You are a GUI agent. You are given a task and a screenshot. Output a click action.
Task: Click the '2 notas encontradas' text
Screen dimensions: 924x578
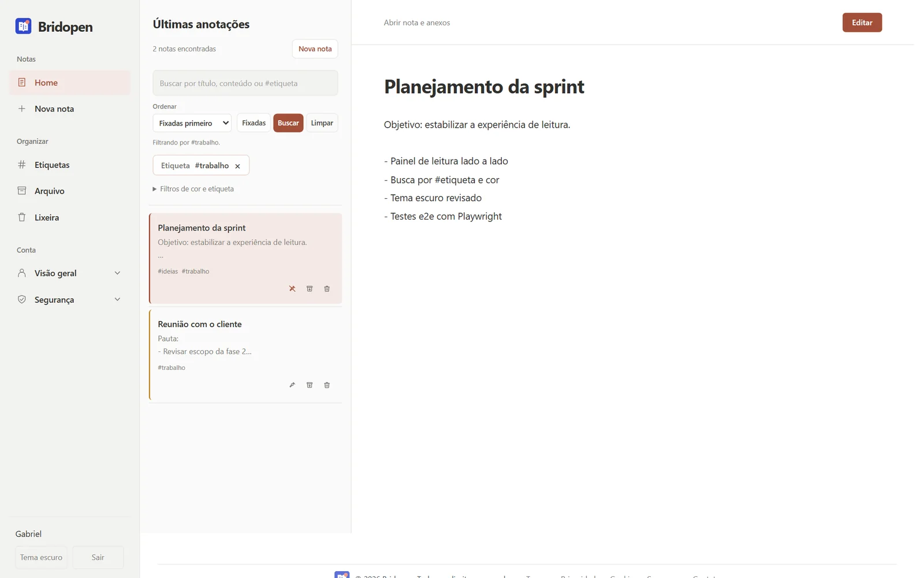click(x=184, y=49)
